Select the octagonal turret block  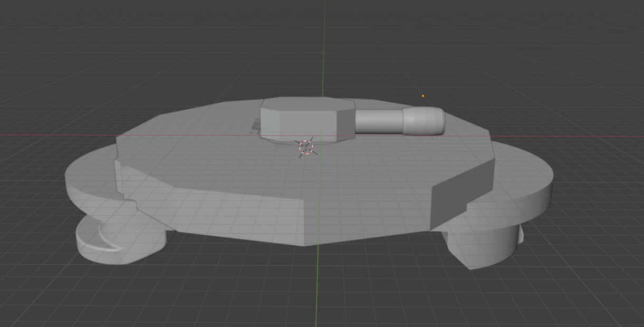click(307, 120)
